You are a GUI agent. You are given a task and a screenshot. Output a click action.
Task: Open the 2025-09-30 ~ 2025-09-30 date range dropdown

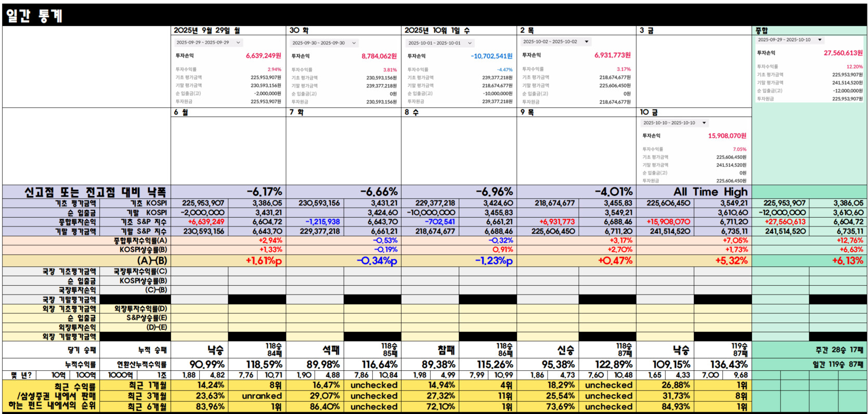[x=324, y=43]
